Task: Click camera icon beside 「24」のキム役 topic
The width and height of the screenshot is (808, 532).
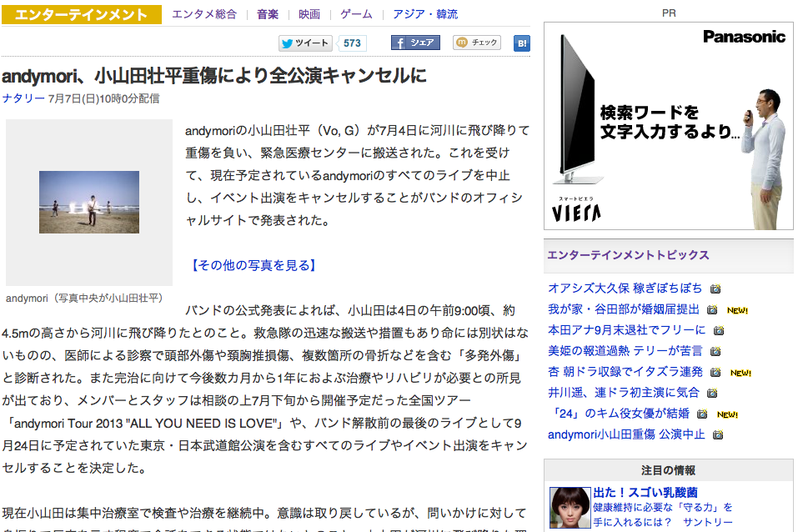Action: click(702, 414)
